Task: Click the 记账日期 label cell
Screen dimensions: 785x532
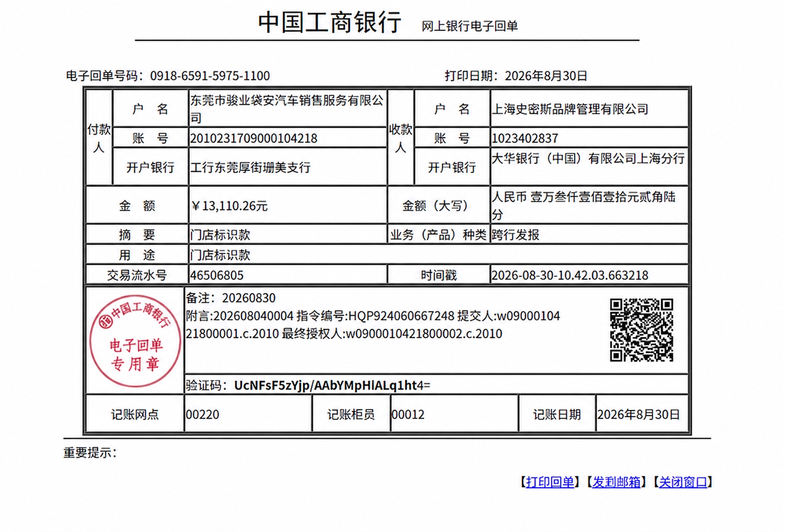Action: (x=557, y=415)
